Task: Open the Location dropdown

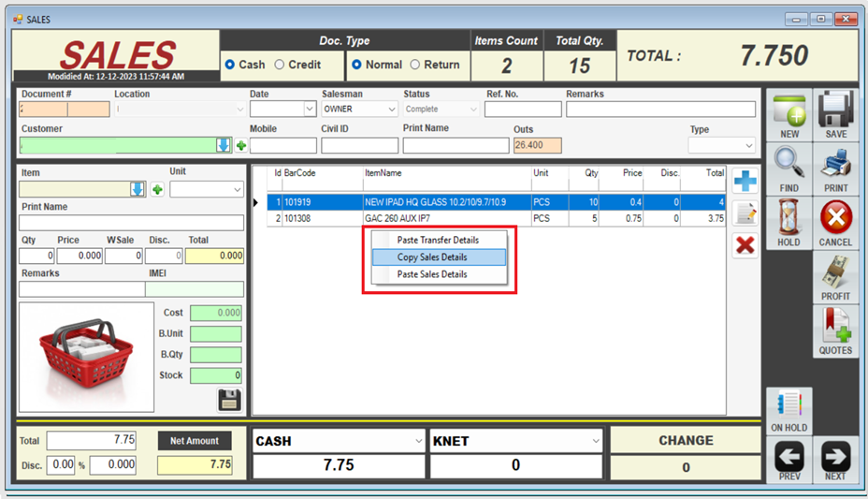Action: pos(240,110)
